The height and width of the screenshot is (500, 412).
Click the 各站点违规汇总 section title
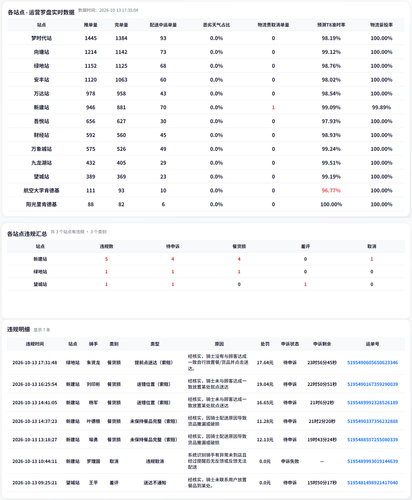[x=27, y=234]
